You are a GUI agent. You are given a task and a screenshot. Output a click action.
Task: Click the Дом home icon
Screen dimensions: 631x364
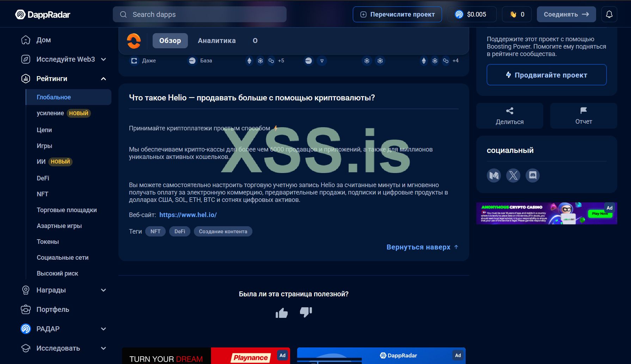click(x=26, y=40)
